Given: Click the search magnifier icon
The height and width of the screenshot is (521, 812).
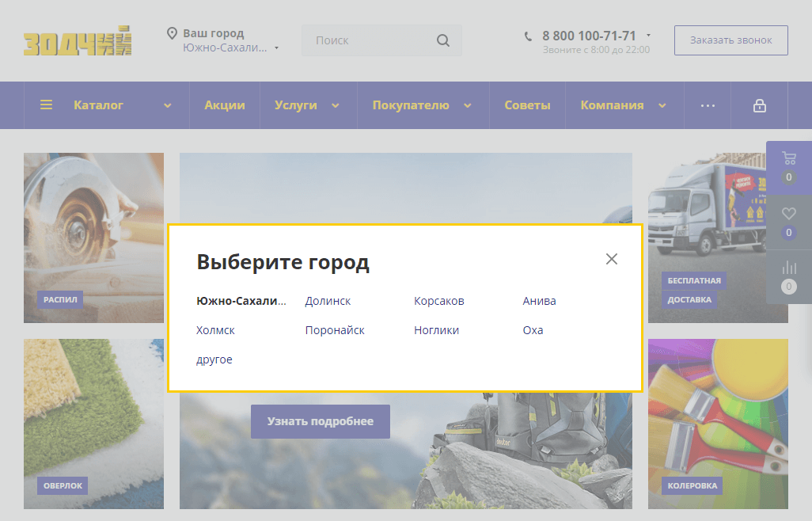Looking at the screenshot, I should pos(443,40).
